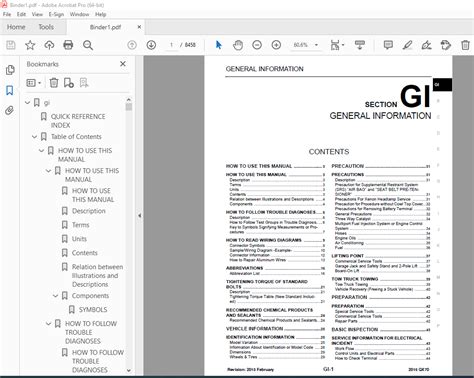Image resolution: width=474 pixels, height=378 pixels.
Task: Click the page number input field
Action: (171, 45)
